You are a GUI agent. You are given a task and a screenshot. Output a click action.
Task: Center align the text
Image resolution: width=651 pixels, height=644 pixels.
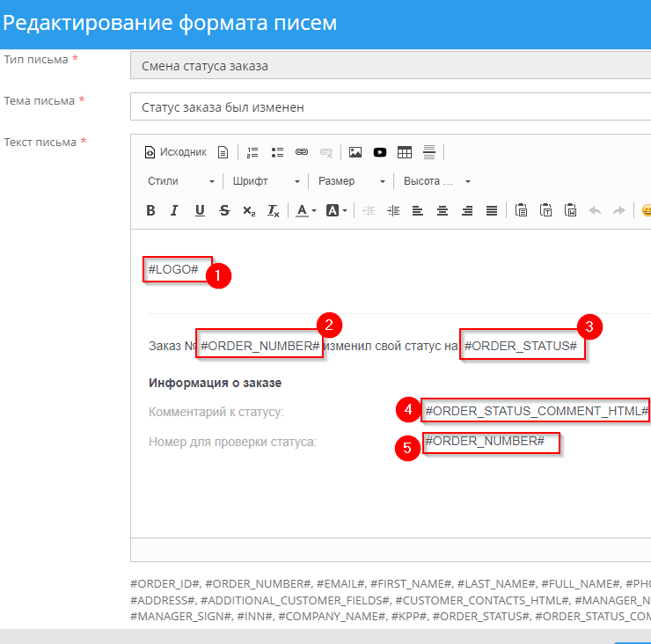click(443, 210)
